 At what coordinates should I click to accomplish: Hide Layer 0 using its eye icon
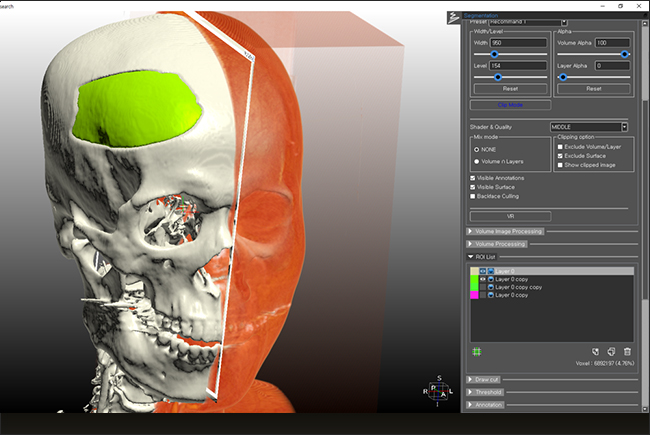coord(483,271)
